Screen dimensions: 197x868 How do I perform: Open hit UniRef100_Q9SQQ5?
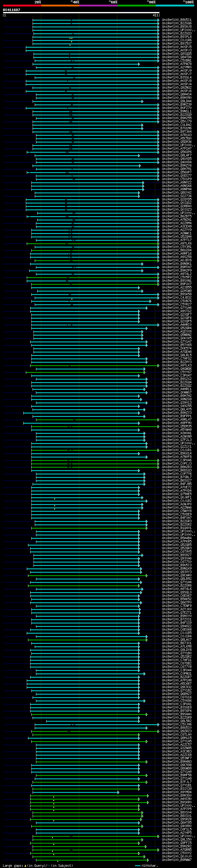pyautogui.click(x=177, y=54)
